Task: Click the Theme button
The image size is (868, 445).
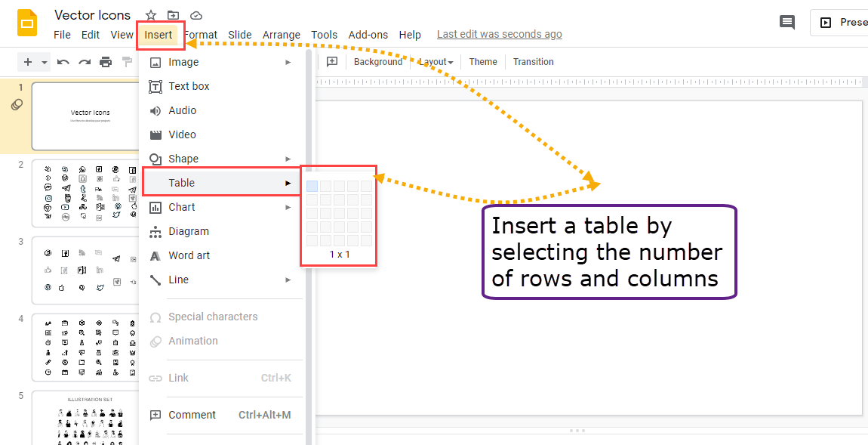Action: click(482, 61)
